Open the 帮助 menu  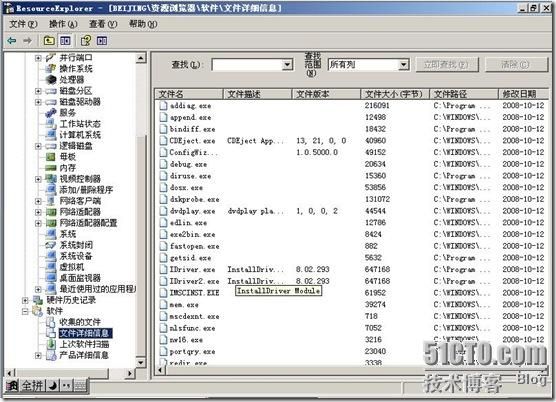tap(143, 24)
